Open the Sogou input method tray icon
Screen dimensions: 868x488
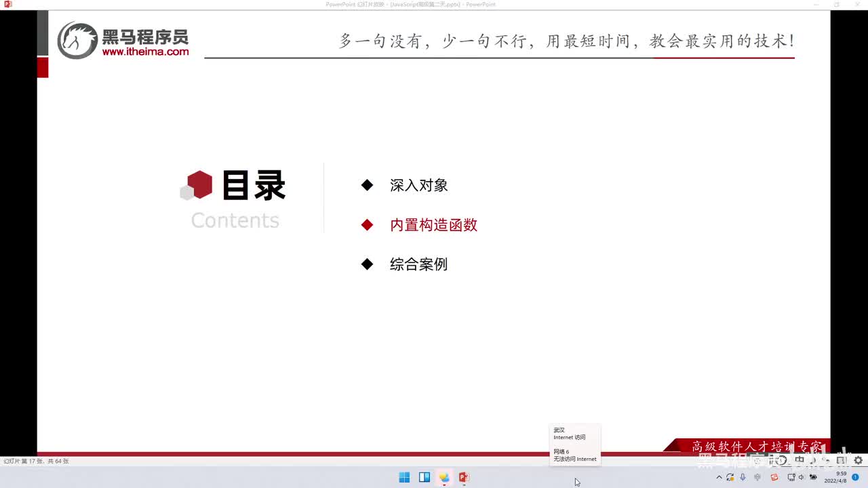tap(774, 477)
